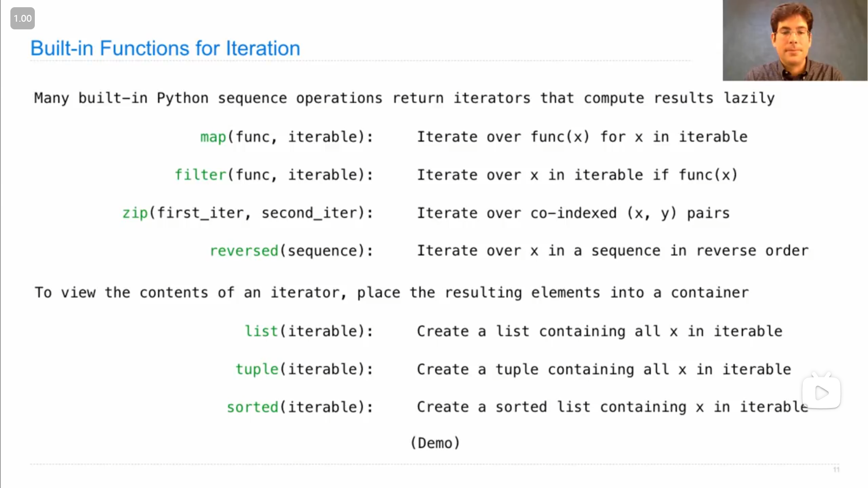
Task: Click the green 'list' function name
Action: tap(261, 331)
